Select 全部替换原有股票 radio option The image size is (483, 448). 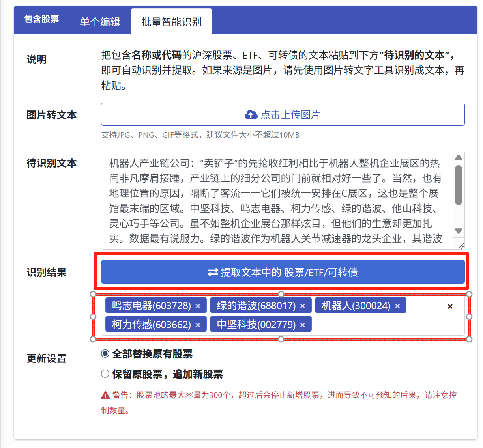[x=105, y=354]
